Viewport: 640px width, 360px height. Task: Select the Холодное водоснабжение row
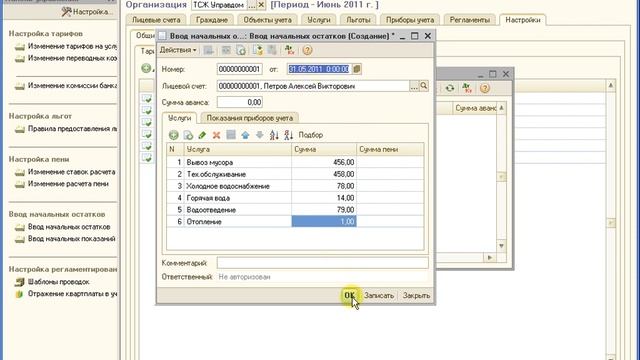coord(295,186)
